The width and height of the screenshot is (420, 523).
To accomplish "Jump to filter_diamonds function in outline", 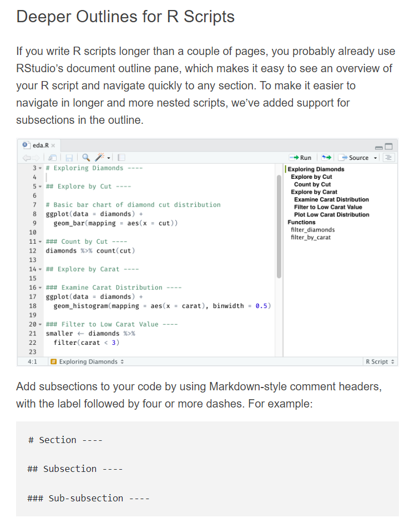I will (313, 230).
